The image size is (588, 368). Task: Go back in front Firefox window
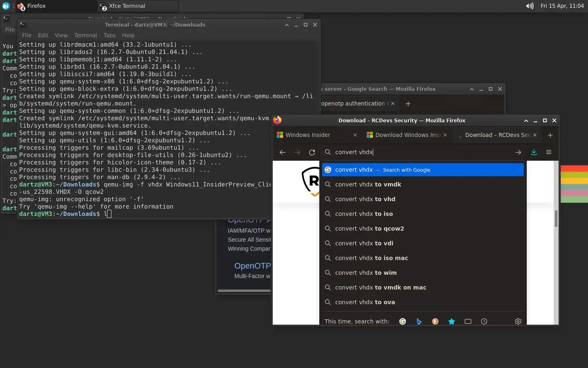click(x=282, y=152)
